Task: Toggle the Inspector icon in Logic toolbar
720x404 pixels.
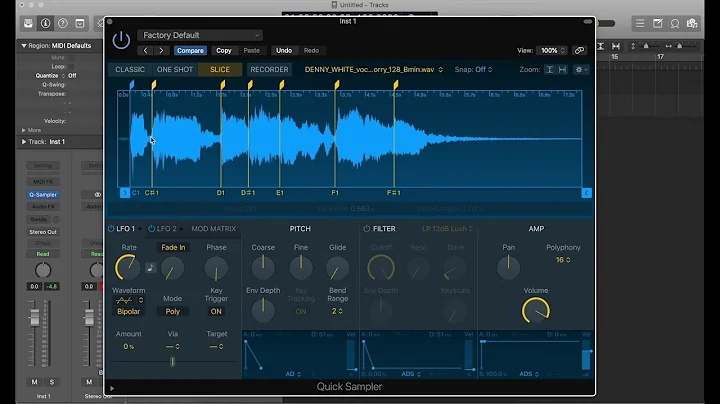Action: tap(45, 23)
